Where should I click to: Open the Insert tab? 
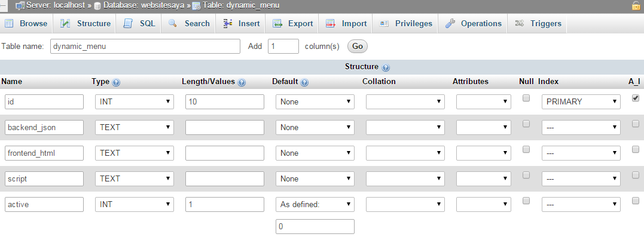coord(242,23)
